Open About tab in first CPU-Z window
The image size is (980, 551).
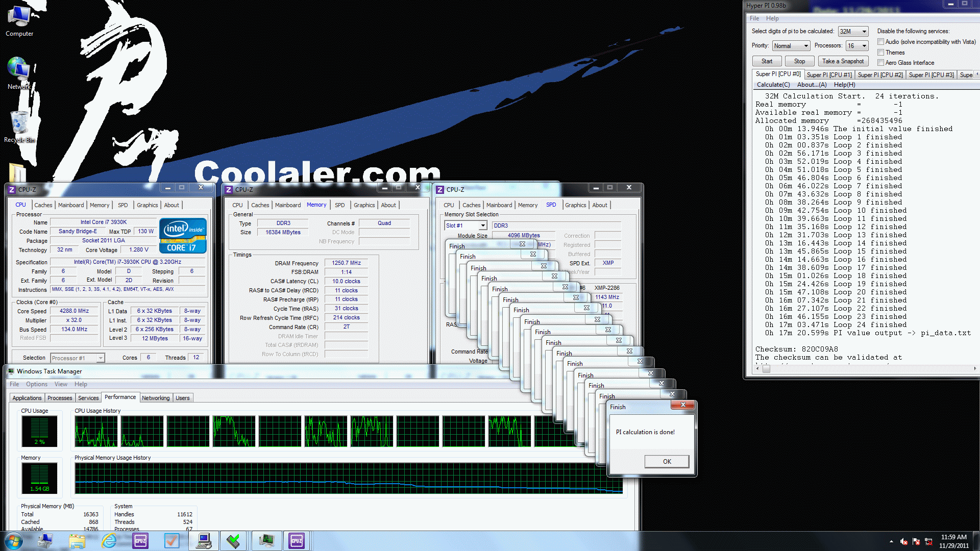(171, 205)
